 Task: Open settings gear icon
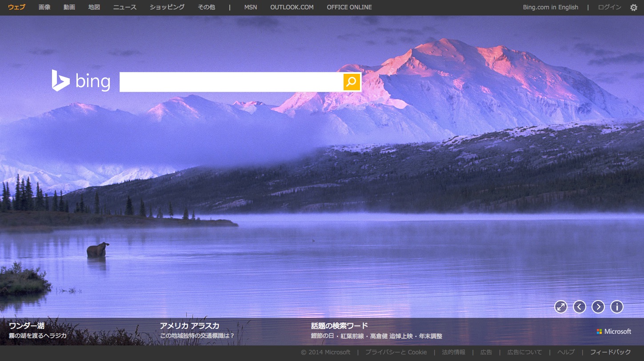(634, 8)
